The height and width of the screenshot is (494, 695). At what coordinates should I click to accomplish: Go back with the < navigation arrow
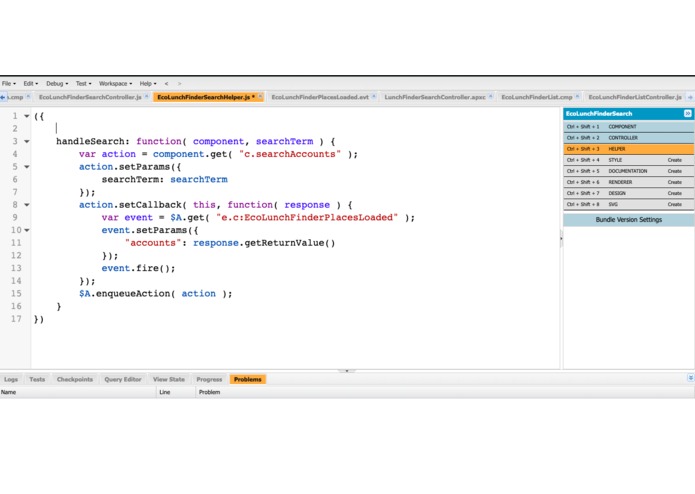166,83
